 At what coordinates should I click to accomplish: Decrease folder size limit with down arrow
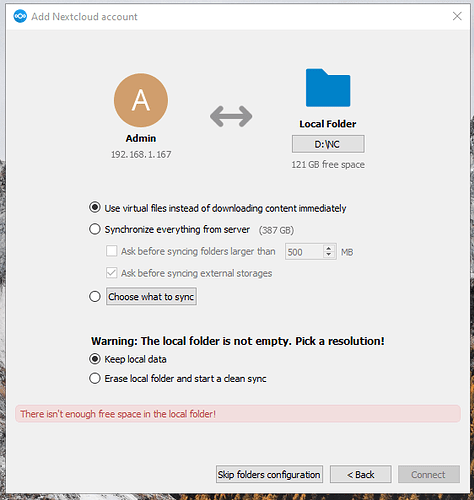point(329,255)
